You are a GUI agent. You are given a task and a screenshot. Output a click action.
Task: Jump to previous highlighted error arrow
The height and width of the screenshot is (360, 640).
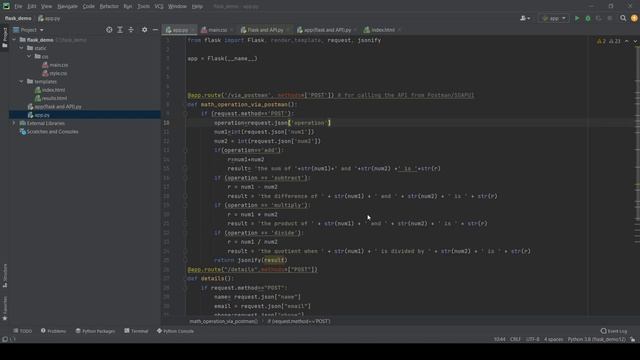point(627,41)
